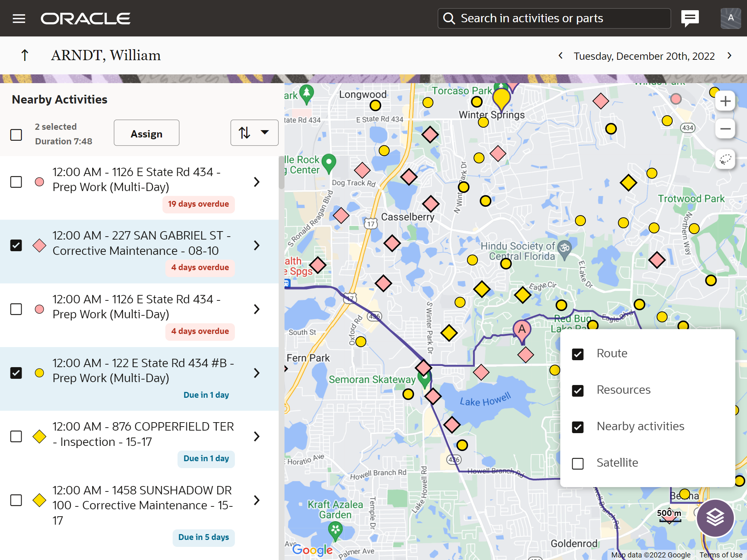
Task: Expand 876 COPPERFIELD TER inspection details
Action: click(257, 436)
